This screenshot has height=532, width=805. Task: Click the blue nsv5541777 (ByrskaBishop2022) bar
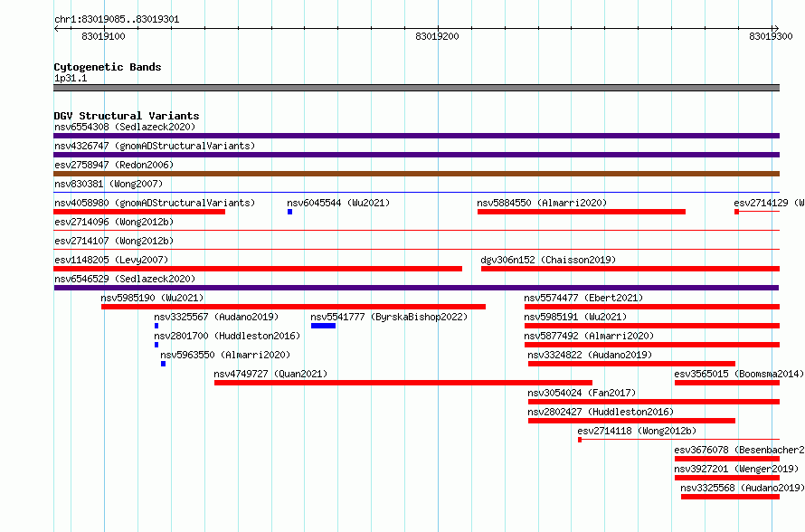[324, 326]
